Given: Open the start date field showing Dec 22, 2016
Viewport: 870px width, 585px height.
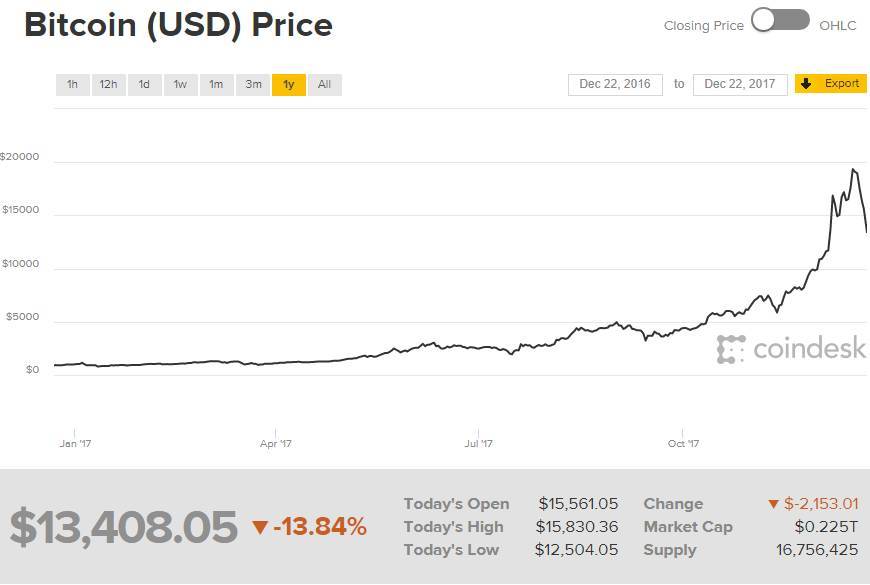Looking at the screenshot, I should [x=615, y=84].
